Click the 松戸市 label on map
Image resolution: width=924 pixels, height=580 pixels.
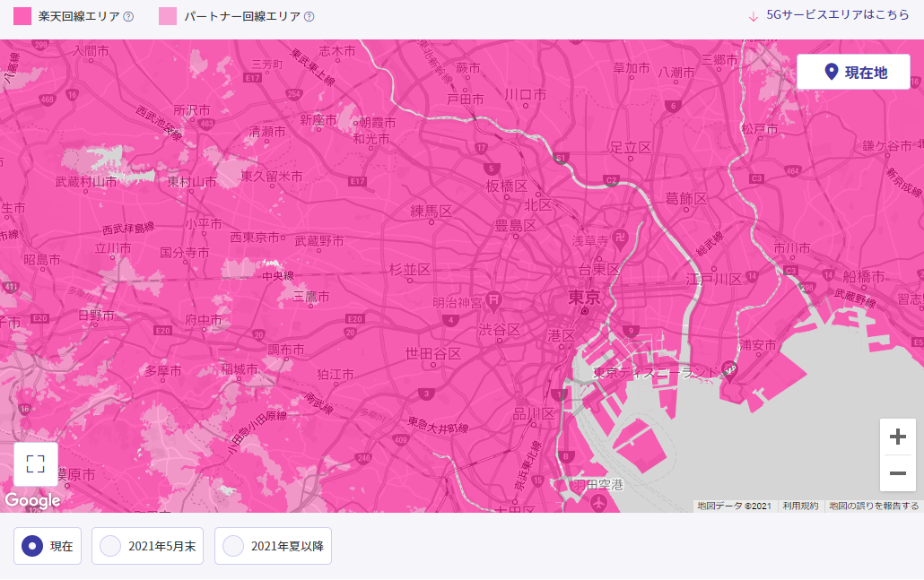[x=760, y=129]
